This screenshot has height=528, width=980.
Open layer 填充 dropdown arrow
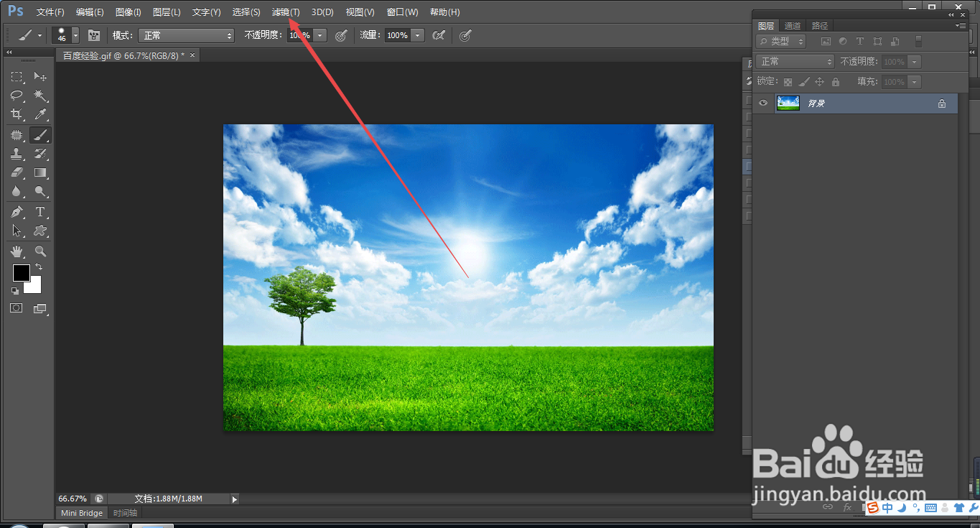[915, 82]
